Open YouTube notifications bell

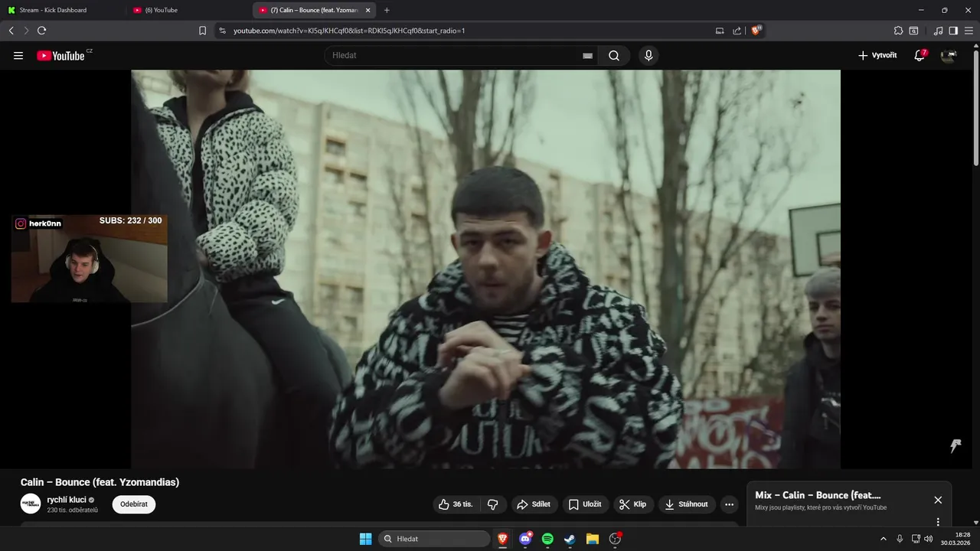click(920, 55)
